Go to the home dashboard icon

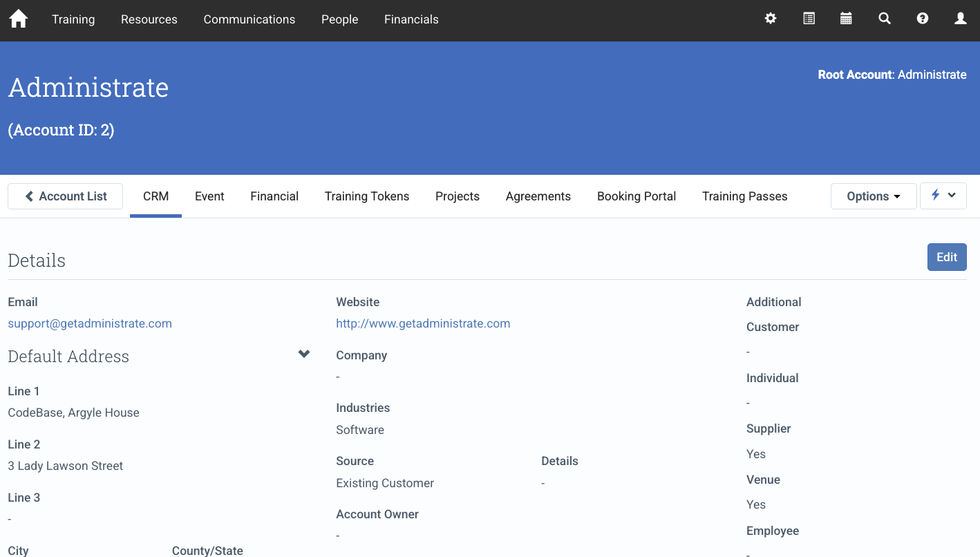[19, 19]
